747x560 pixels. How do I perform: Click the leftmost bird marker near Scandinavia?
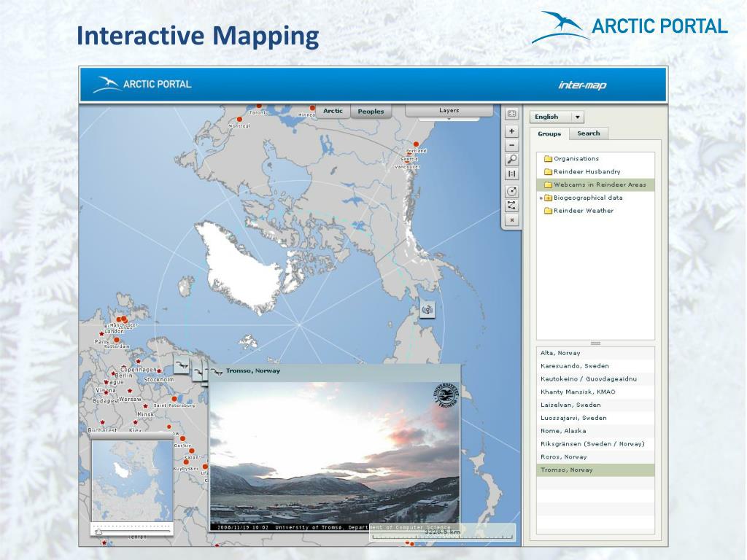(x=181, y=365)
